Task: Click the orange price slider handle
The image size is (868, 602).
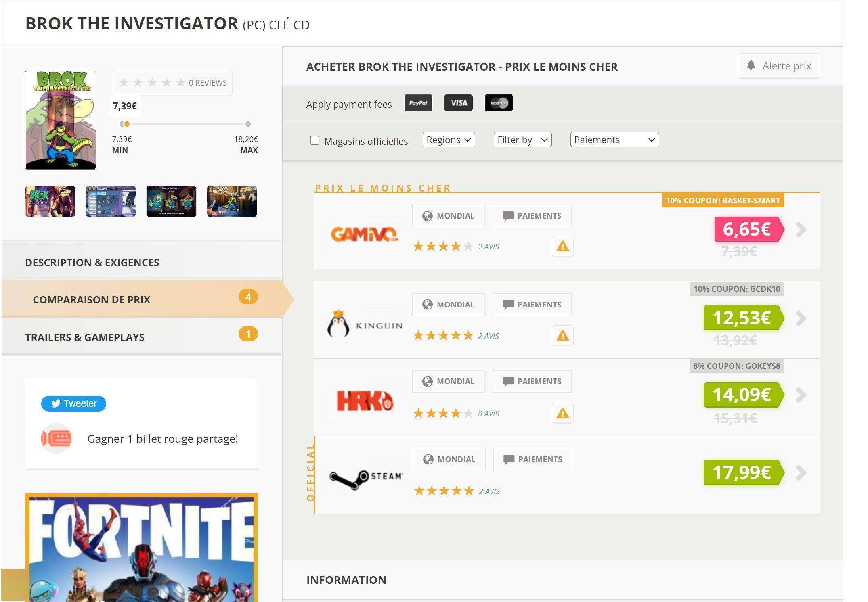Action: pos(127,124)
